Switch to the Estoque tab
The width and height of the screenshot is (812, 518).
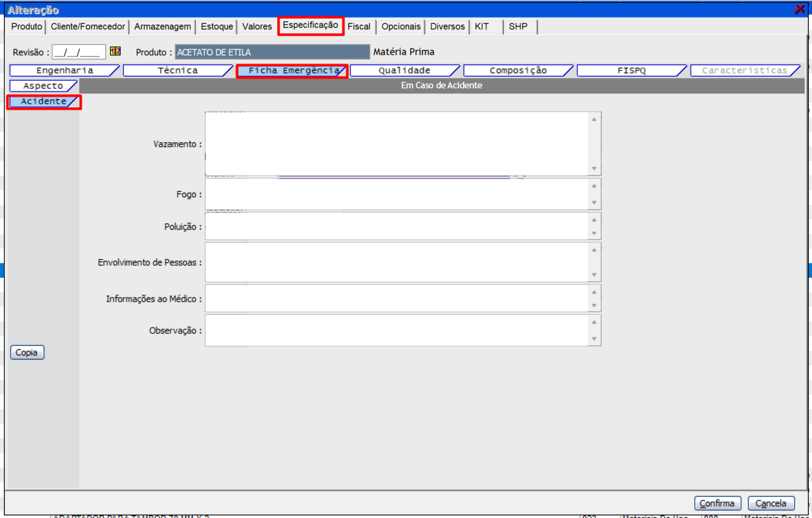217,27
